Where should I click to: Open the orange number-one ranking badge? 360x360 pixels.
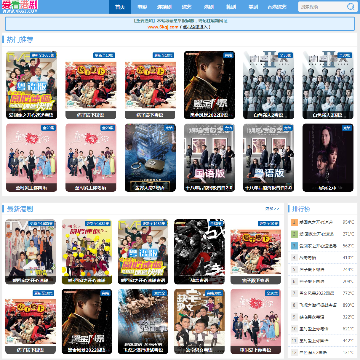click(x=294, y=222)
